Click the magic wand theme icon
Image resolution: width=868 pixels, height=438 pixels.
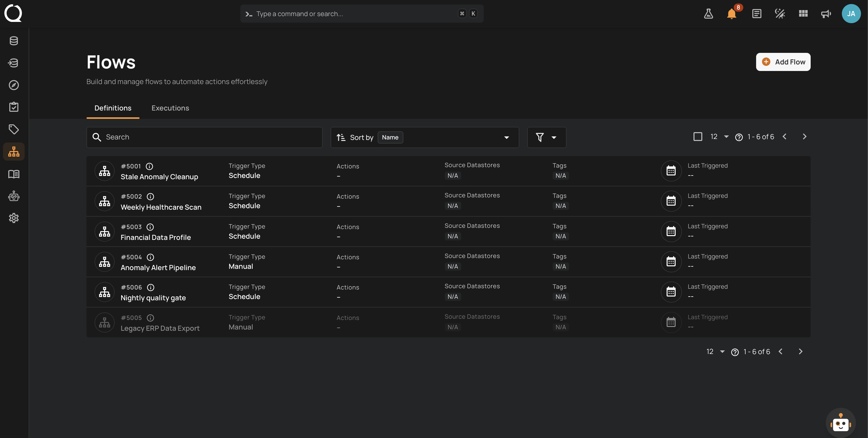coord(780,14)
